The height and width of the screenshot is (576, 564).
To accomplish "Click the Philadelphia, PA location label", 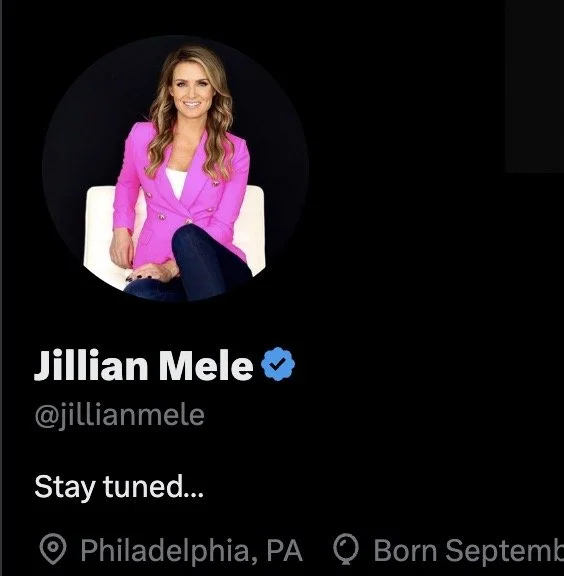I will coord(191,550).
